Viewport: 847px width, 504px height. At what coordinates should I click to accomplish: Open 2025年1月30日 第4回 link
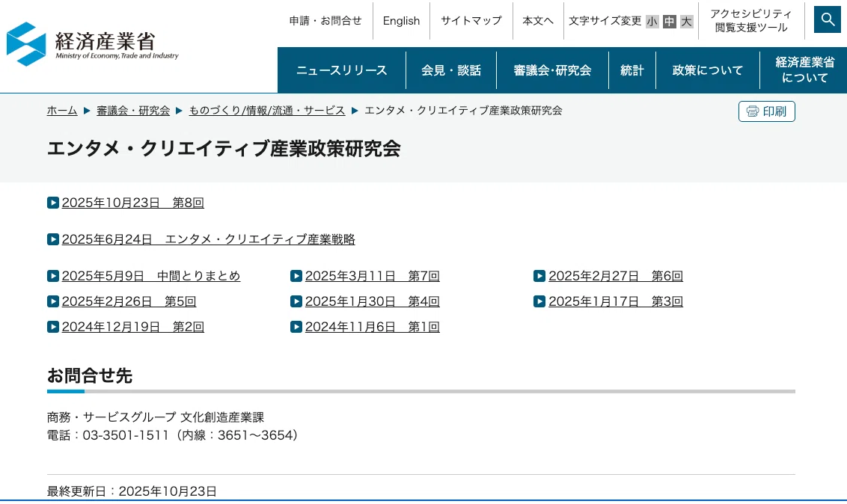click(372, 301)
